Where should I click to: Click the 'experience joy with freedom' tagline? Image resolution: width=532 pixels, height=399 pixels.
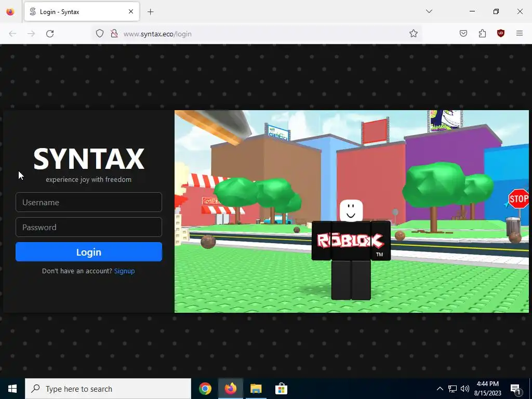tap(88, 179)
